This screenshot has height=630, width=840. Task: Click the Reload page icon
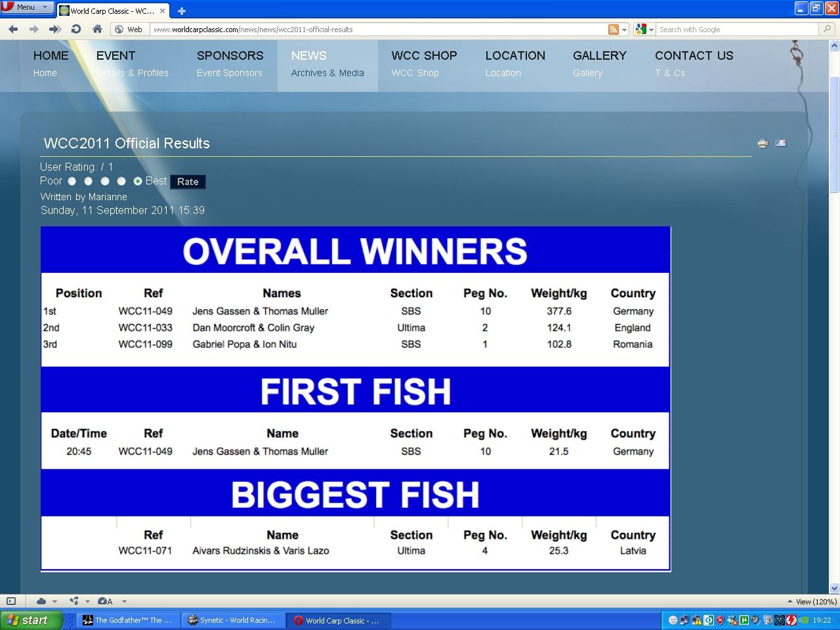76,29
